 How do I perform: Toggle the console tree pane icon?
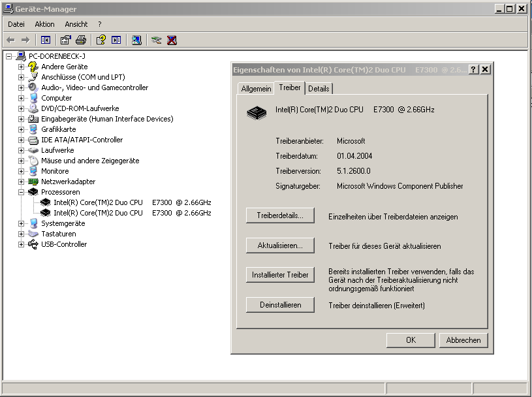pos(46,40)
